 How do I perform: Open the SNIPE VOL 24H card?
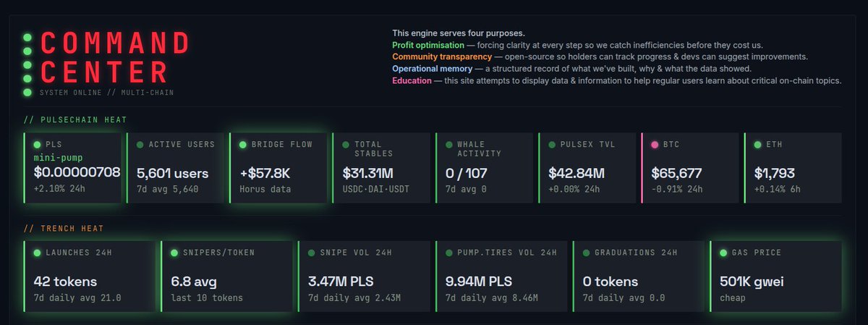point(362,277)
